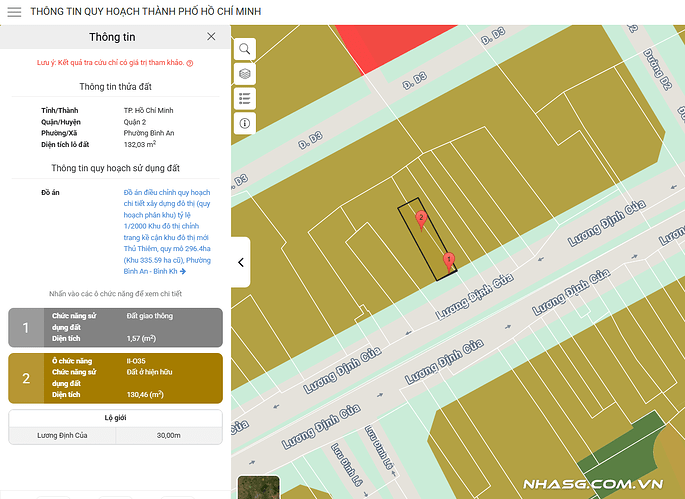Click the help icon beside warning note
The height and width of the screenshot is (499, 685).
coord(190,63)
